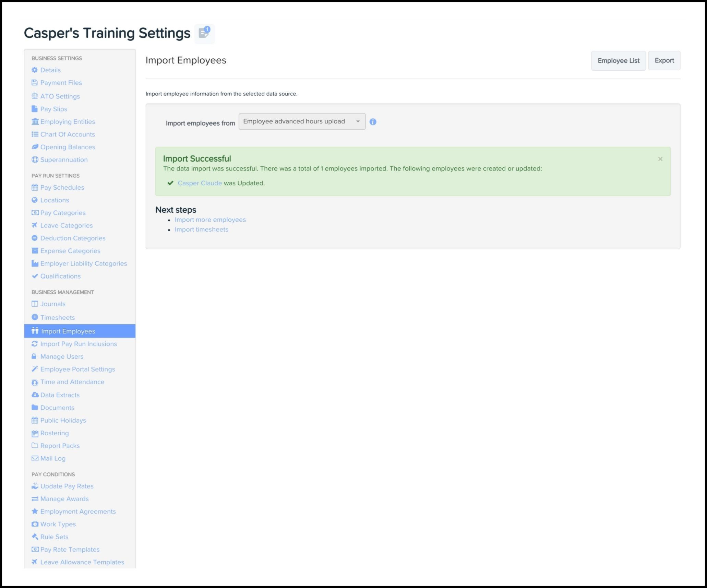This screenshot has width=707, height=588.
Task: Click the scales icon for ATO Settings
Action: 35,96
